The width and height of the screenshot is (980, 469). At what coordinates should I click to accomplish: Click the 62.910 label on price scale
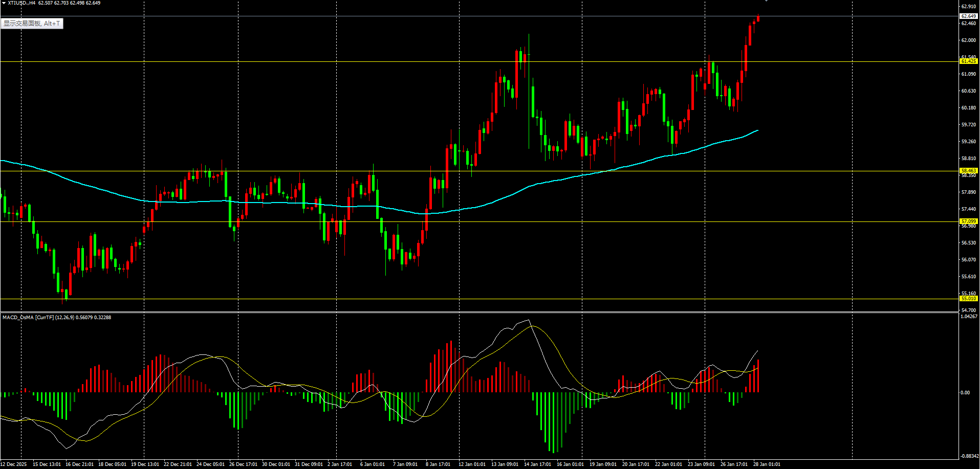pos(968,7)
